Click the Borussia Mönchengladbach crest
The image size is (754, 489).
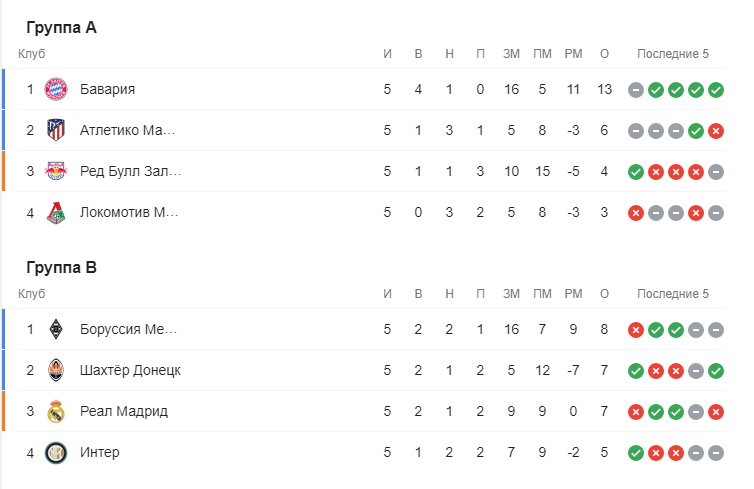tap(55, 329)
